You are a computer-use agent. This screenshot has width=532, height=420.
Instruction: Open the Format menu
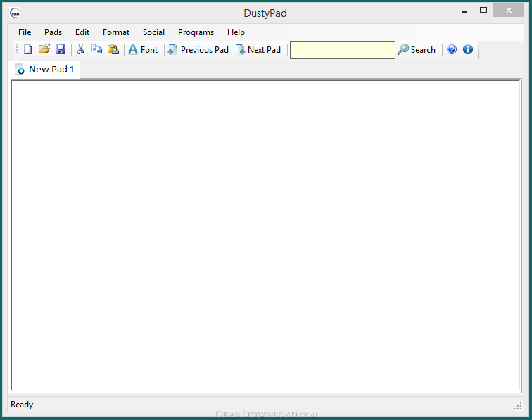(116, 32)
